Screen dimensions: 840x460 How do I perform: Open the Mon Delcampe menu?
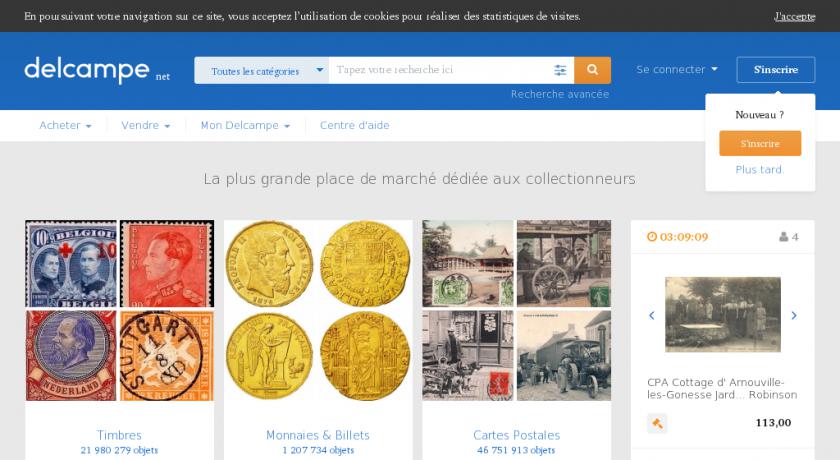coord(245,125)
